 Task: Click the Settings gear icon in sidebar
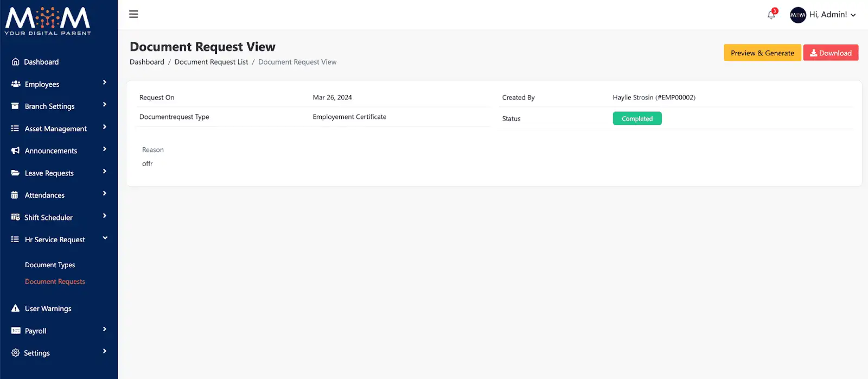16,353
